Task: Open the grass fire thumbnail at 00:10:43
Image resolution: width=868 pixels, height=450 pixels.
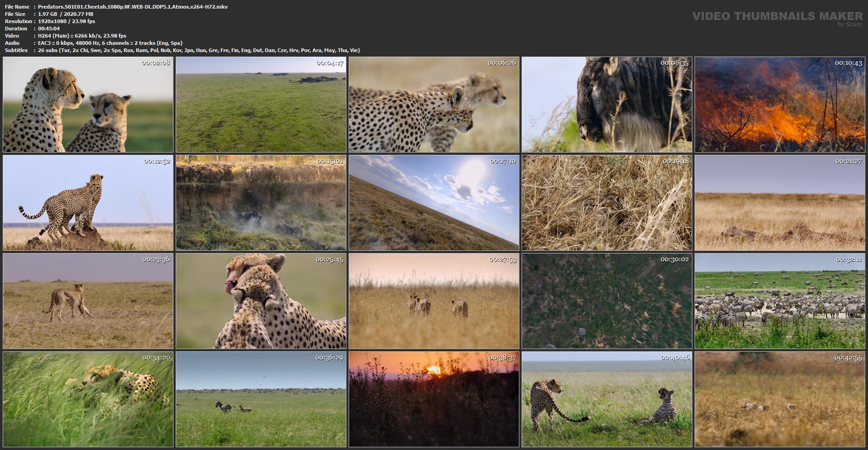Action: pyautogui.click(x=780, y=105)
